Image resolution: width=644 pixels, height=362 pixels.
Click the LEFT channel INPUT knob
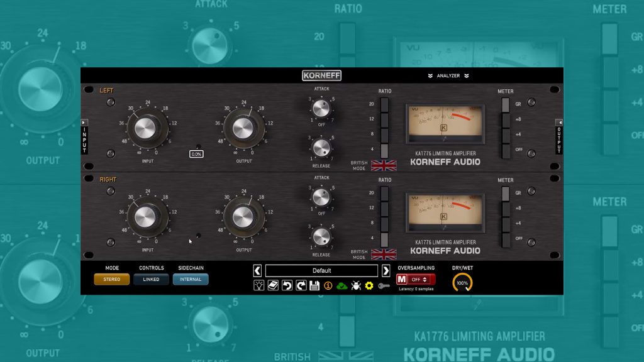(146, 128)
